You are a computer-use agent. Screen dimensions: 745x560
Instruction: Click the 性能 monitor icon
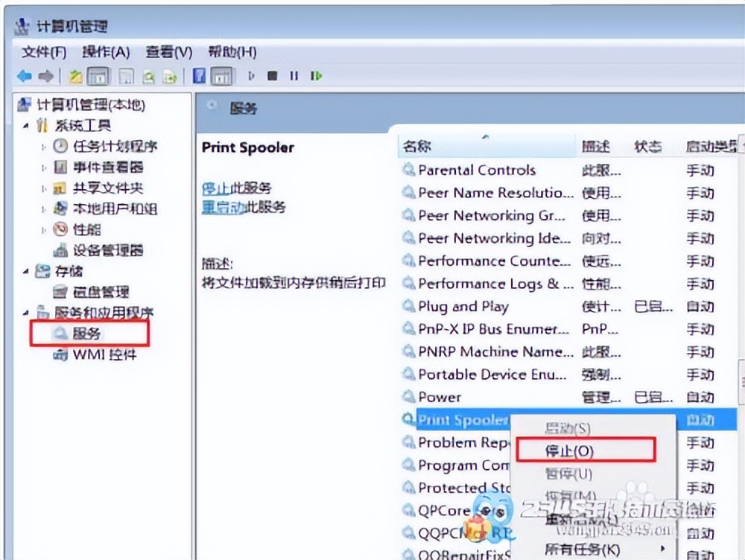(60, 229)
